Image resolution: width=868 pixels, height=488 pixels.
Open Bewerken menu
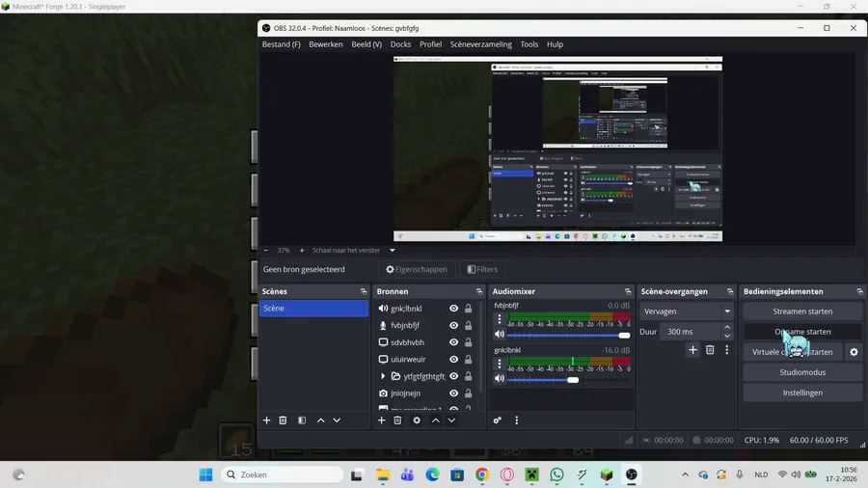[326, 44]
